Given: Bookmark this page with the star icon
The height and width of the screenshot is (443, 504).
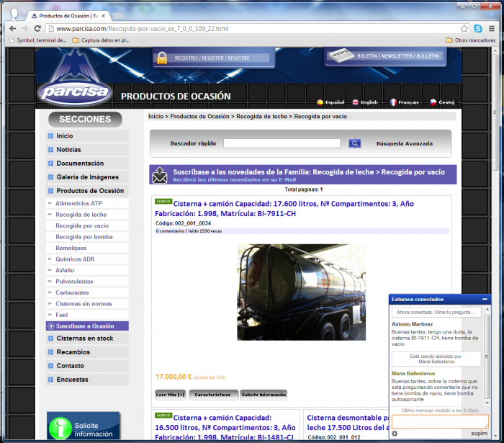Looking at the screenshot, I should (464, 29).
